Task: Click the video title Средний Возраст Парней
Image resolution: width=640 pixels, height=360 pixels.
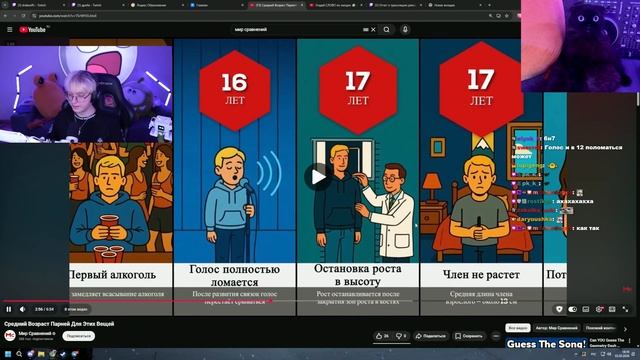Action: tap(59, 324)
